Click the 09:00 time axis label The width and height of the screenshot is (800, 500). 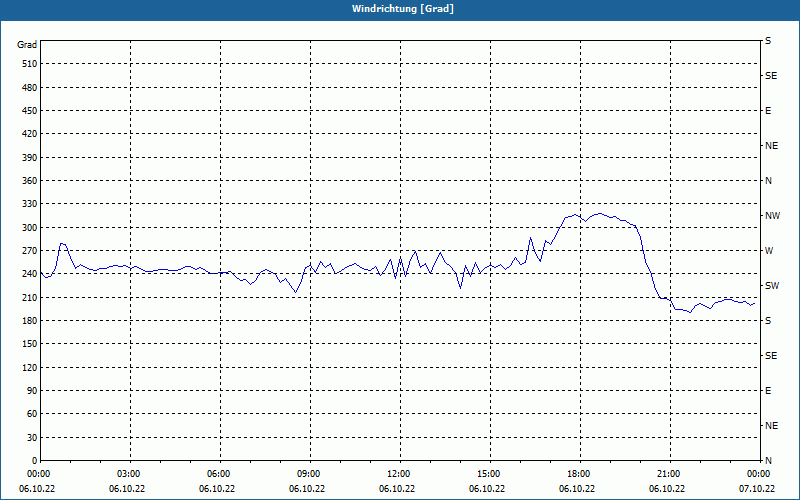(x=310, y=474)
